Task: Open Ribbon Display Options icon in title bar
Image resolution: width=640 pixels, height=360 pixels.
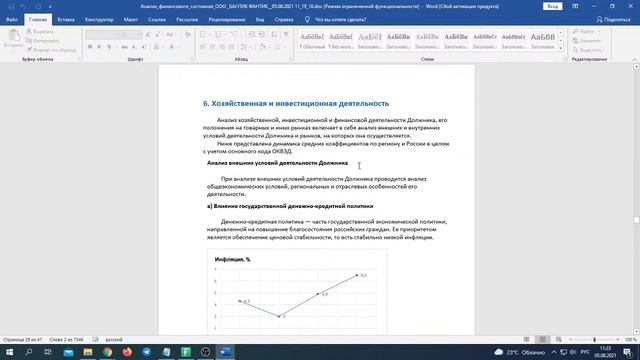Action: click(x=575, y=6)
